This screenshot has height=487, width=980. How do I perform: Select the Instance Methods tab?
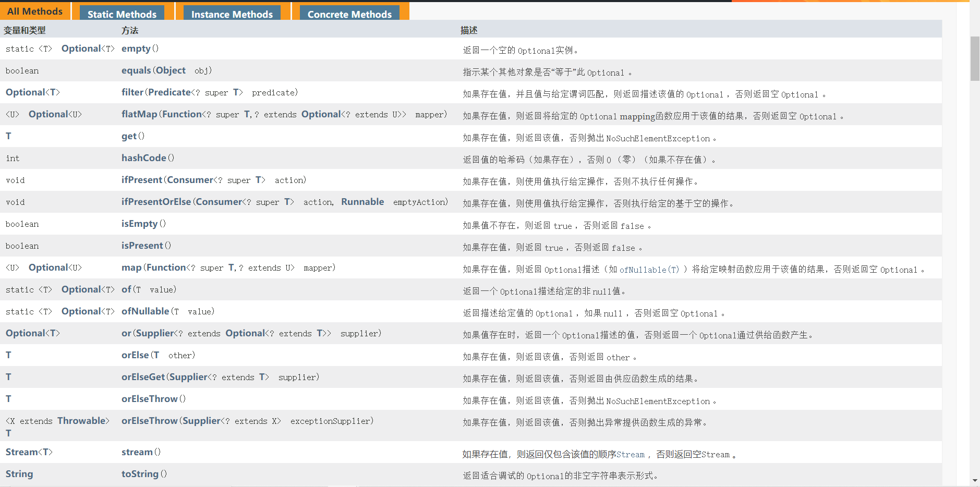[x=232, y=13]
